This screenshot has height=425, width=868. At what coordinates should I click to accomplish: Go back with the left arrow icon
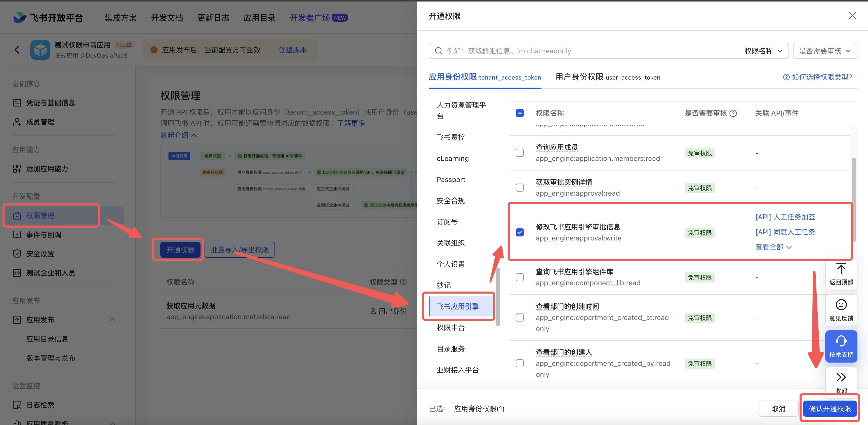[x=17, y=50]
